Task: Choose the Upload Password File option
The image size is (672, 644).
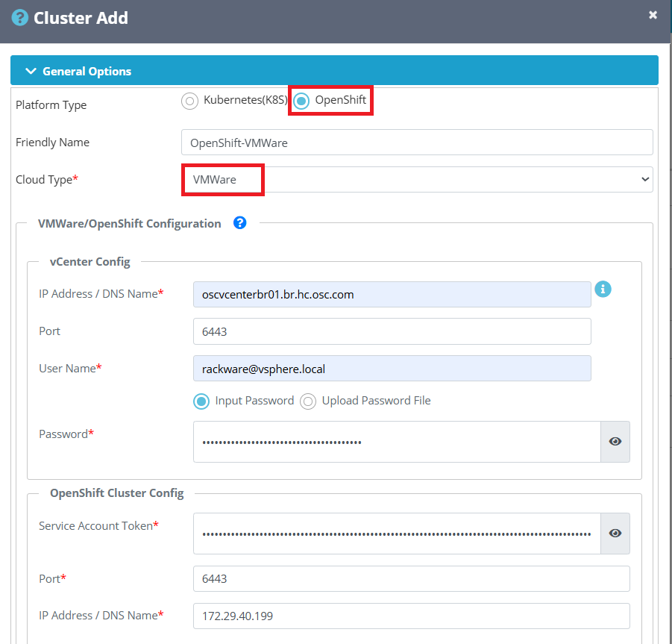Action: (x=308, y=401)
